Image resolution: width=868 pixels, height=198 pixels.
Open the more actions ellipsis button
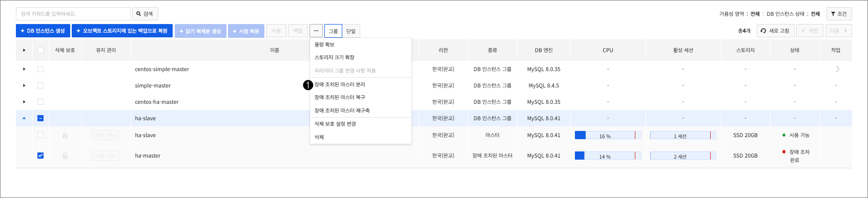click(x=316, y=31)
